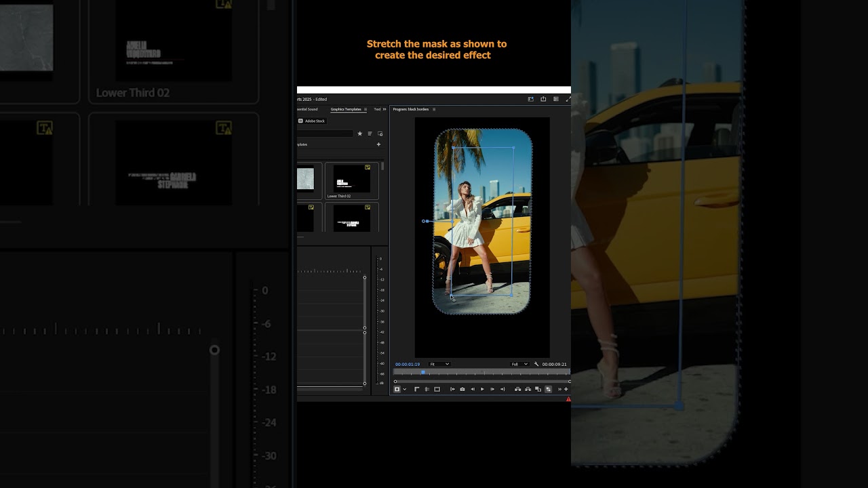Image resolution: width=868 pixels, height=488 pixels.
Task: Click the blue playhead on time ruler
Action: coord(423,372)
